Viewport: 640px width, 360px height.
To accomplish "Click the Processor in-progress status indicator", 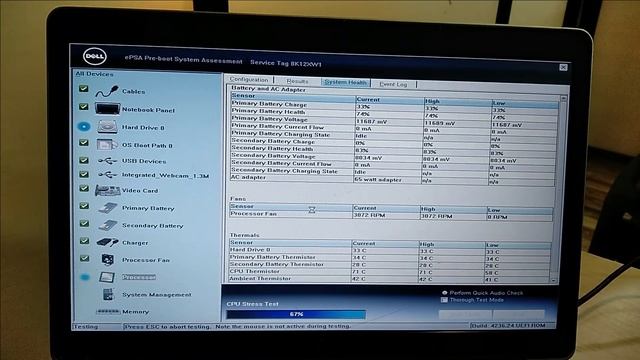I will point(85,277).
